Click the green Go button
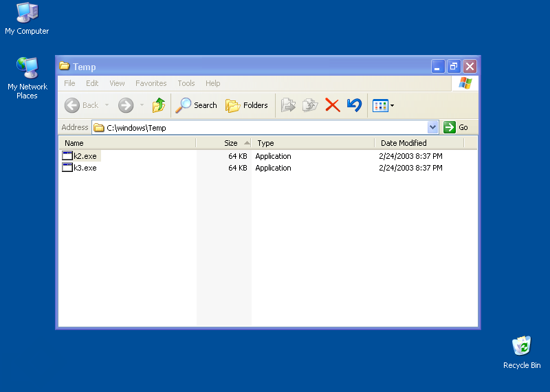Image resolution: width=550 pixels, height=392 pixels. pos(456,127)
